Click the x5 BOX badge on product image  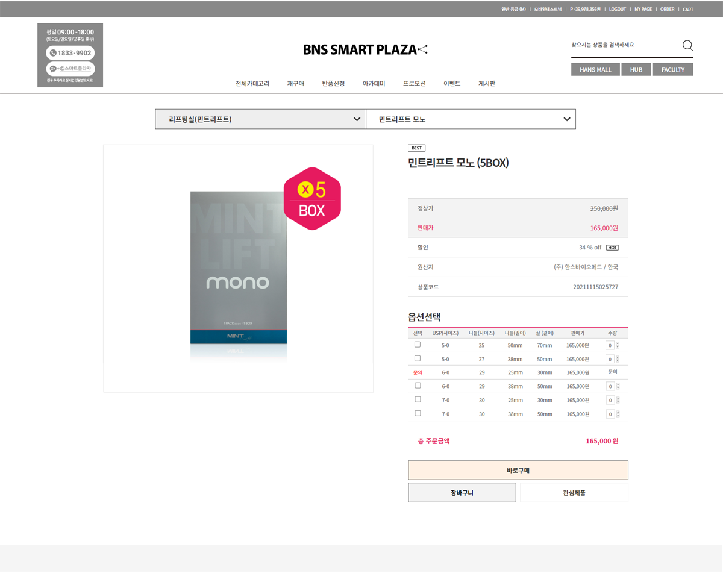point(312,199)
